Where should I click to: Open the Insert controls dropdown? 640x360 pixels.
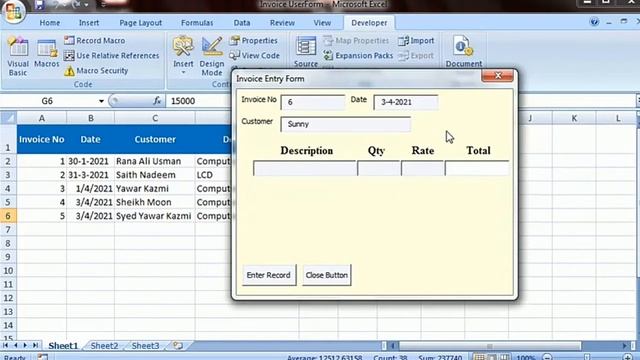point(183,56)
